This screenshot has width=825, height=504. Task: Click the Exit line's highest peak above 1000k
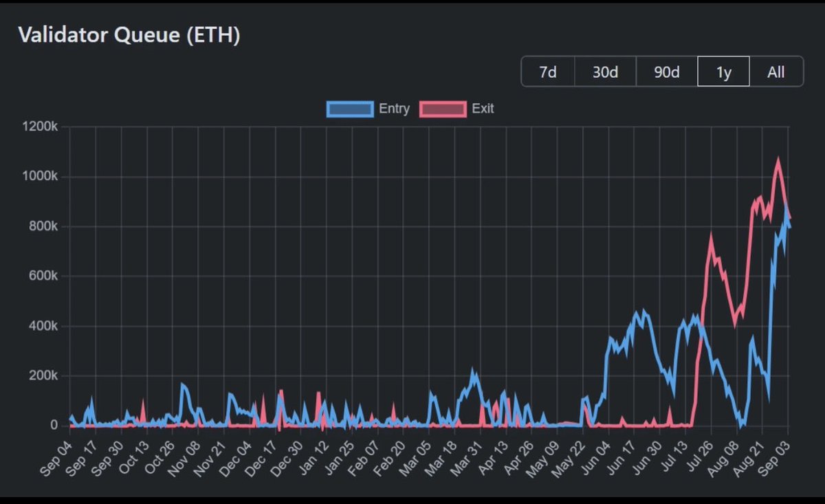[x=778, y=161]
